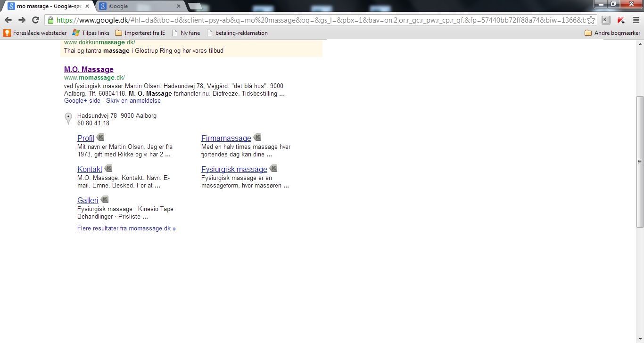Click the phone number 60 80 41 18
644x343 pixels.
click(93, 123)
